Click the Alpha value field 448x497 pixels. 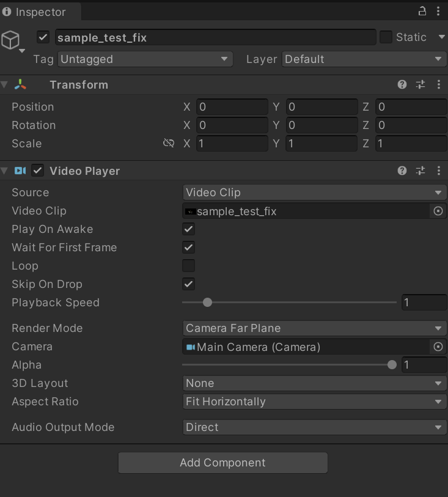pos(424,365)
